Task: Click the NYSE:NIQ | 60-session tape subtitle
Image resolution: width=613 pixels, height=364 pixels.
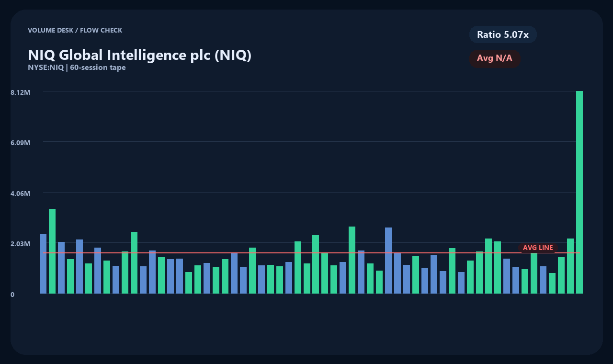Action: [77, 68]
